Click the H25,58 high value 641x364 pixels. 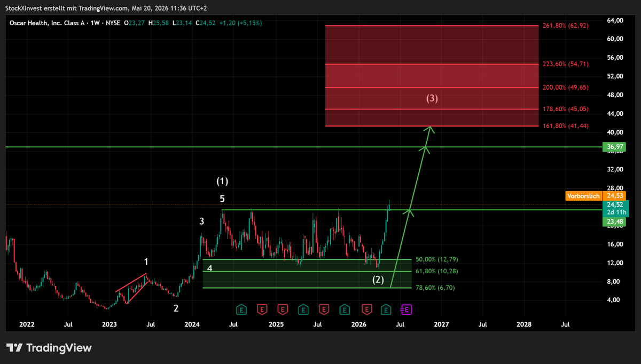coord(158,23)
